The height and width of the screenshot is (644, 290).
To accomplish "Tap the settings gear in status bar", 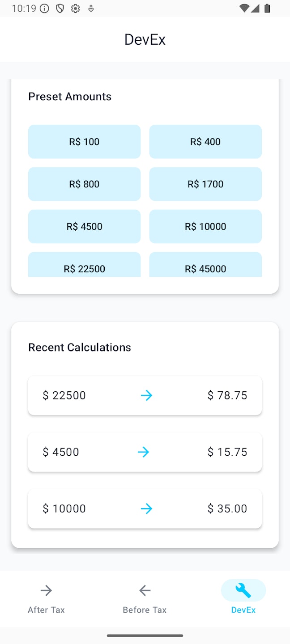I will pyautogui.click(x=75, y=8).
